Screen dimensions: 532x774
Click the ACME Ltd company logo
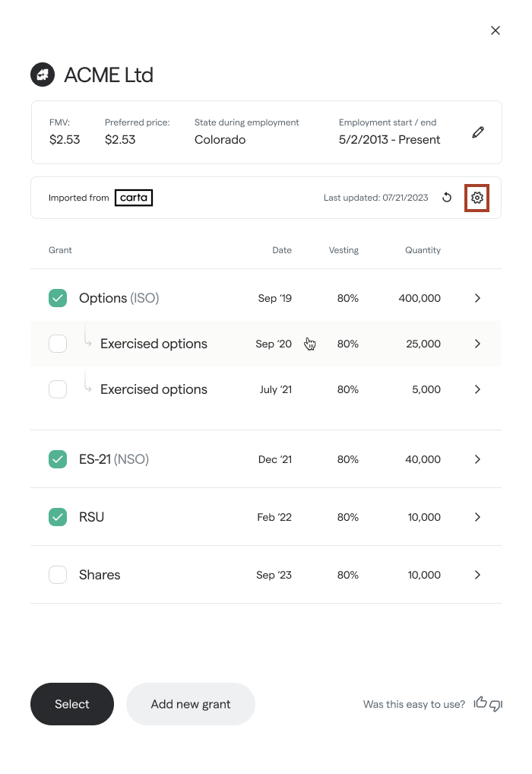click(42, 75)
